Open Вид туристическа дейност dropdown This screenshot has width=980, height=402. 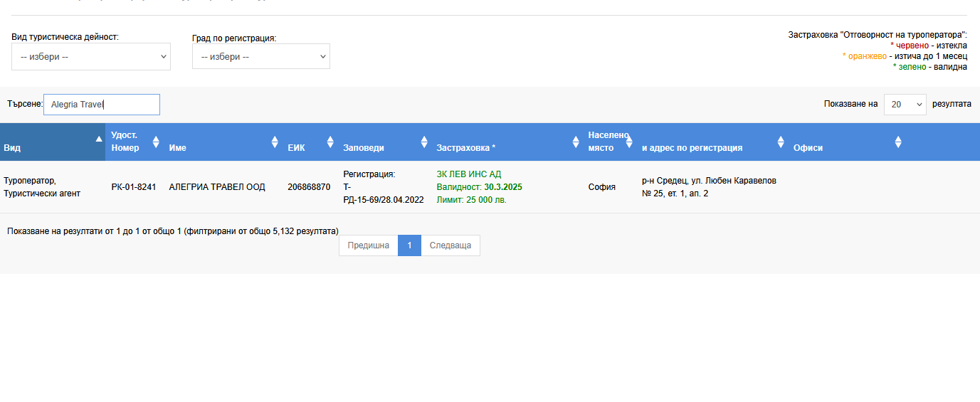[x=91, y=57]
